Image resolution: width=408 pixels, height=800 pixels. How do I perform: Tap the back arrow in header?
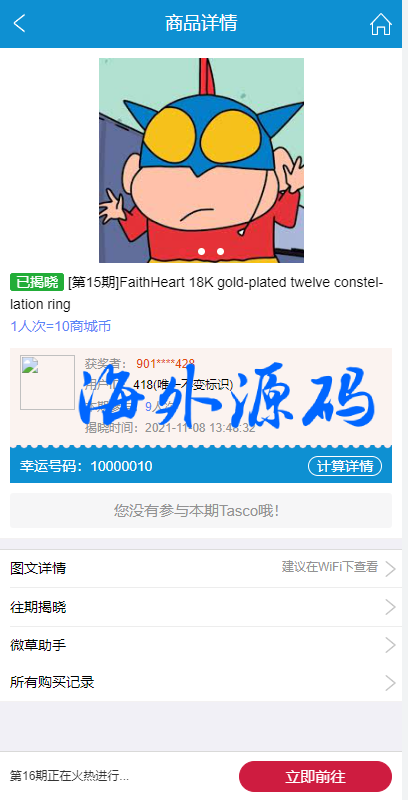[x=19, y=23]
